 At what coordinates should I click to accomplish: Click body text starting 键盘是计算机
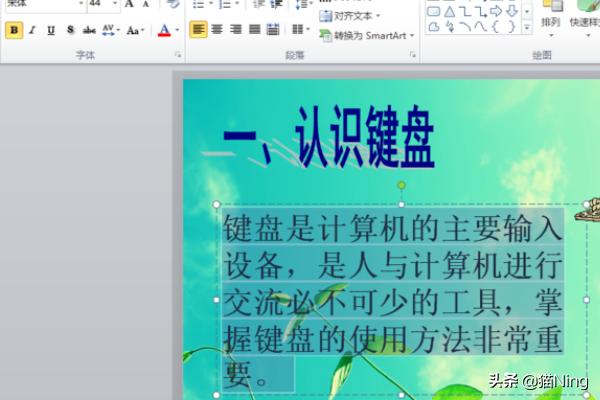[392, 299]
